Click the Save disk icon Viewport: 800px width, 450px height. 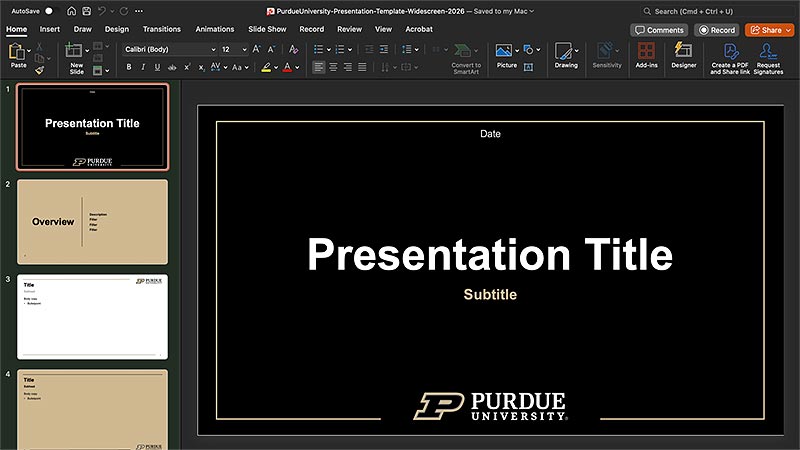pyautogui.click(x=87, y=11)
